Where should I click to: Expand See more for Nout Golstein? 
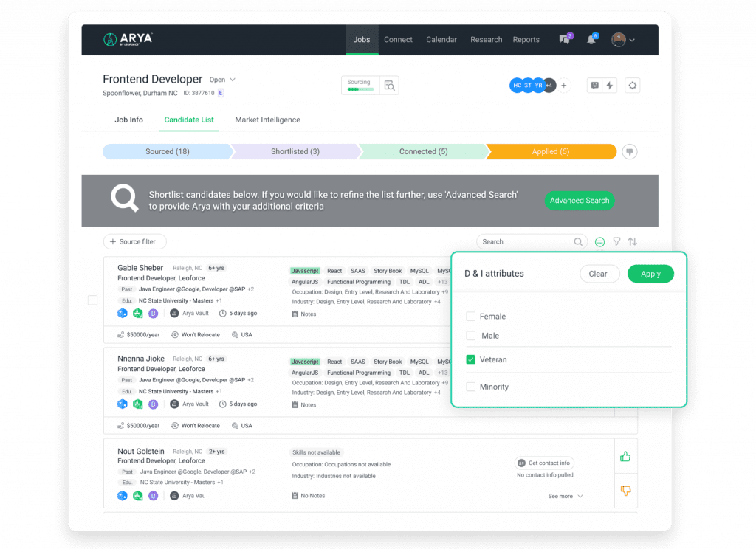pos(565,496)
